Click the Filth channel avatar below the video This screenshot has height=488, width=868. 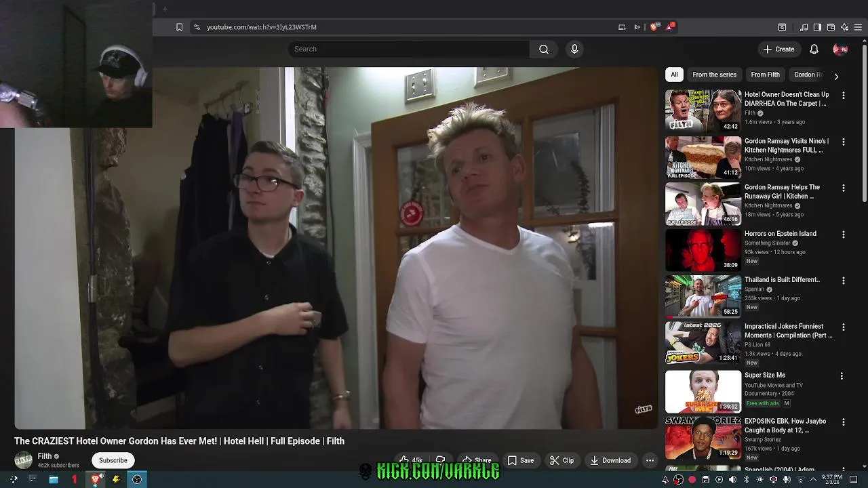pyautogui.click(x=24, y=460)
